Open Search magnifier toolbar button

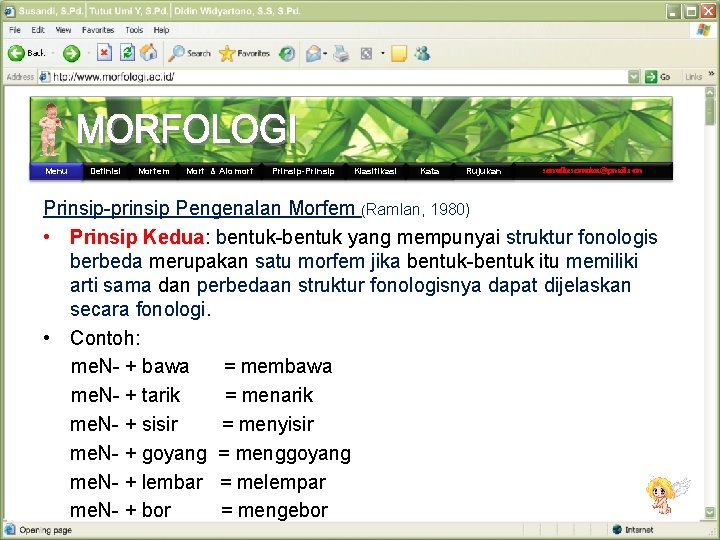point(189,53)
